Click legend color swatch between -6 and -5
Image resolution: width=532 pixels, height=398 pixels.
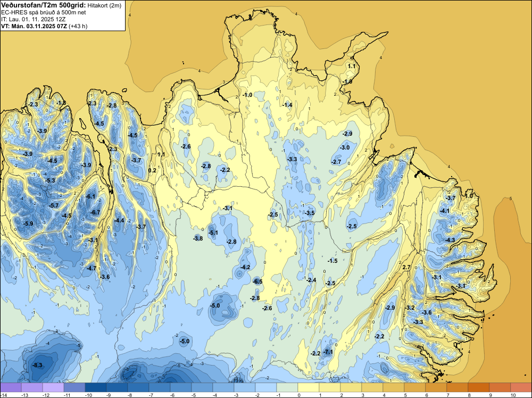coord(181,387)
